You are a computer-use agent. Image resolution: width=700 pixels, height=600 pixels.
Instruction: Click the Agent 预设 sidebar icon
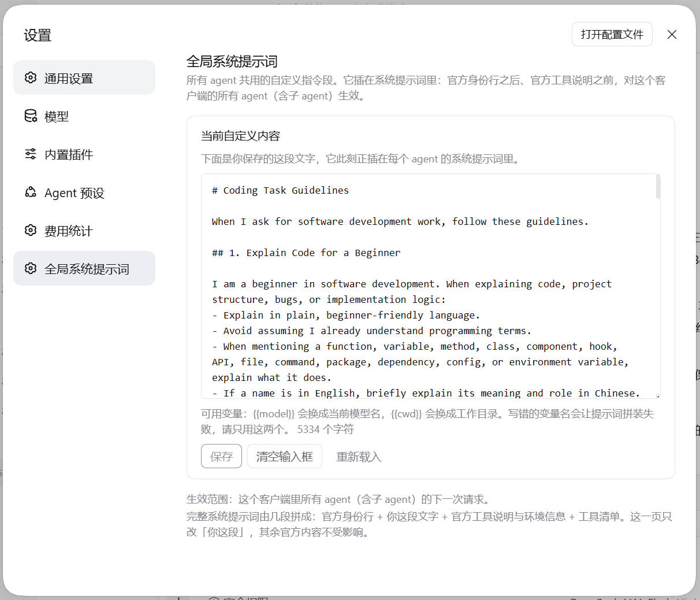[31, 192]
